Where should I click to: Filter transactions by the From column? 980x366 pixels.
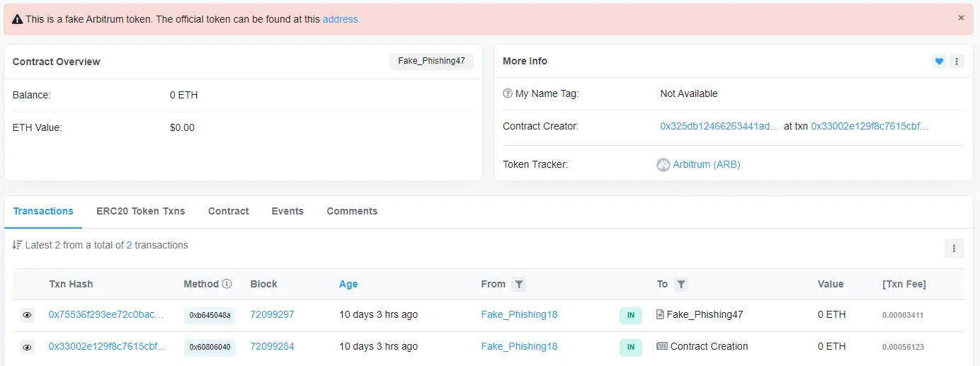pos(518,284)
